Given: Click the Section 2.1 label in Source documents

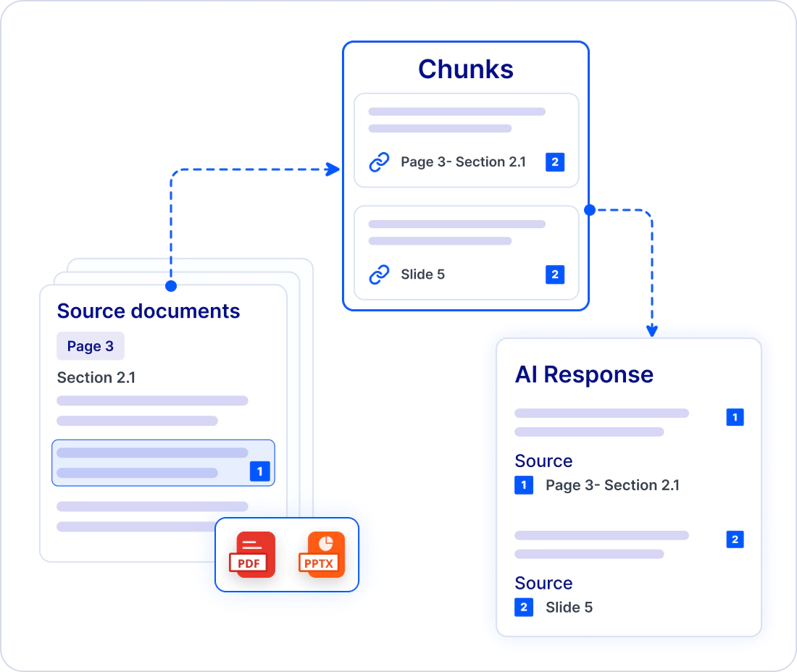Looking at the screenshot, I should (x=96, y=377).
